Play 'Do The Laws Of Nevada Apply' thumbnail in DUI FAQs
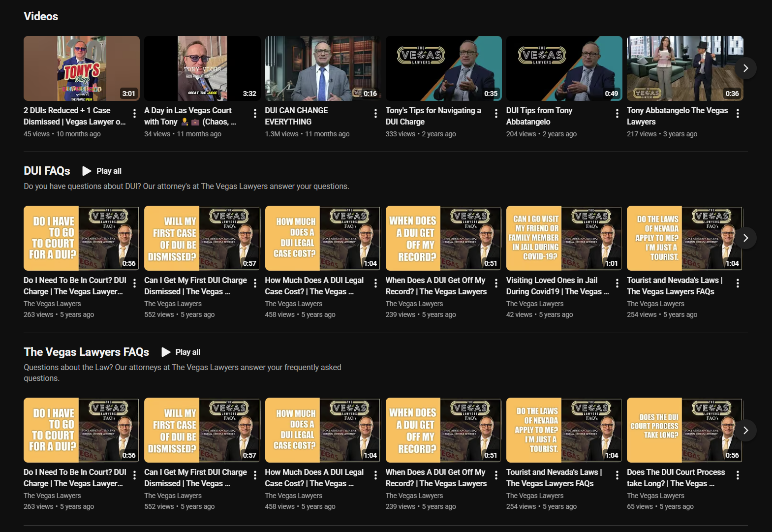The width and height of the screenshot is (772, 532). tap(685, 238)
